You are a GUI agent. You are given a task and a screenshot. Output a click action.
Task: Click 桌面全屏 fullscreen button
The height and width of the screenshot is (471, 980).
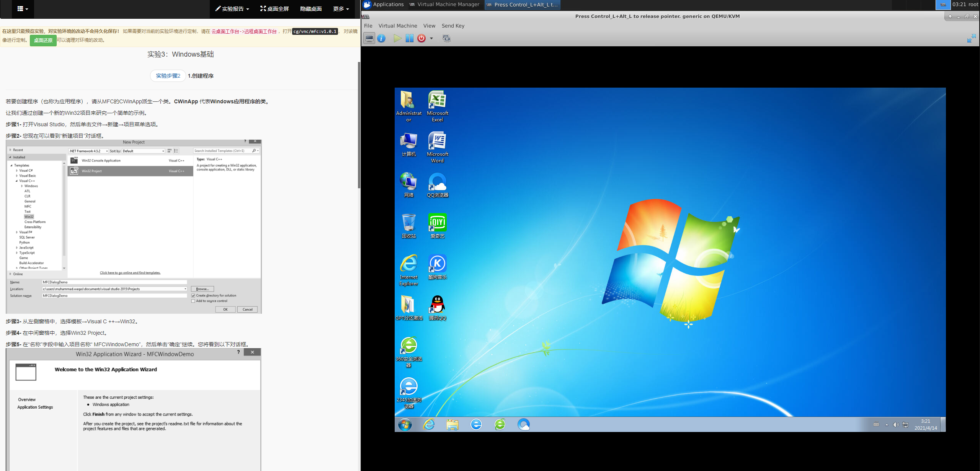tap(274, 9)
